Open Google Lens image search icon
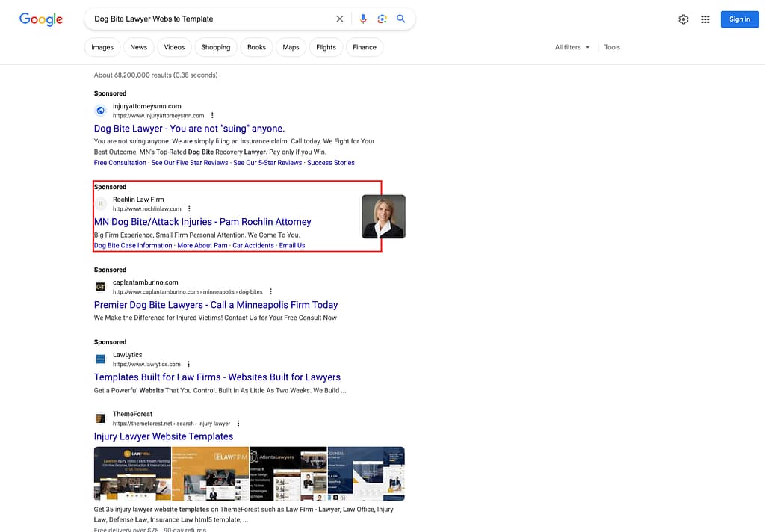765x532 pixels. (382, 19)
